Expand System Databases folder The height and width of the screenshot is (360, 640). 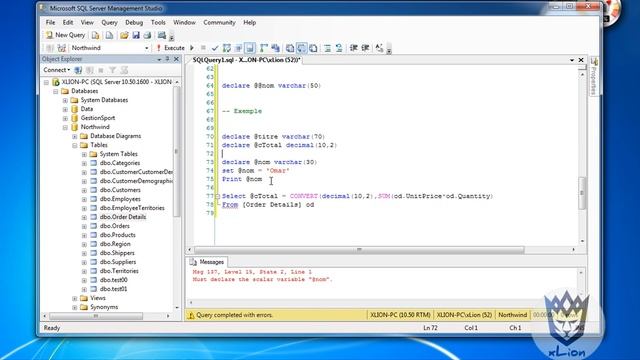[x=65, y=100]
